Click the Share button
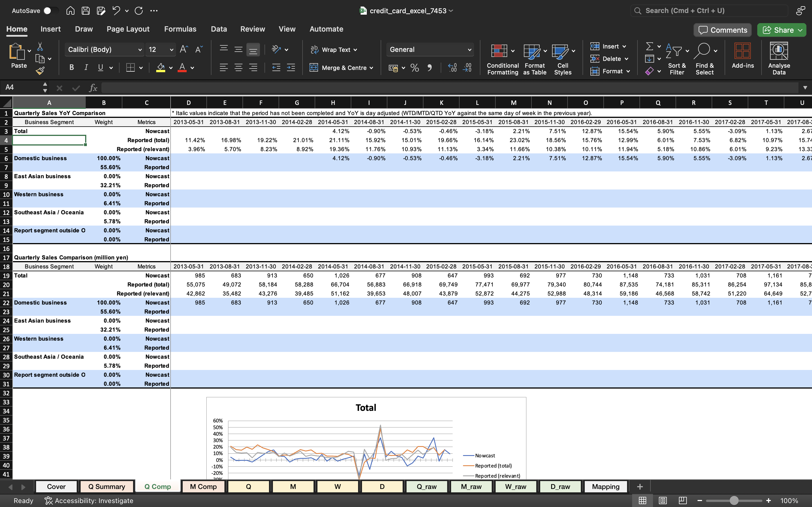The width and height of the screenshot is (812, 507). pos(778,30)
